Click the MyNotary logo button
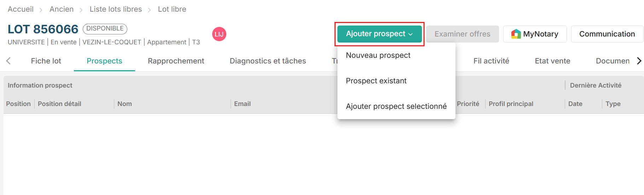644x195 pixels. coord(534,34)
